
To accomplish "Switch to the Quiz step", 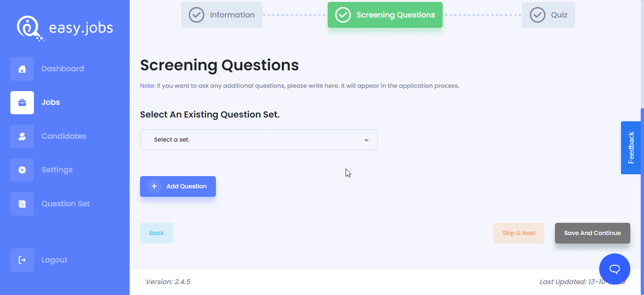I will click(548, 15).
